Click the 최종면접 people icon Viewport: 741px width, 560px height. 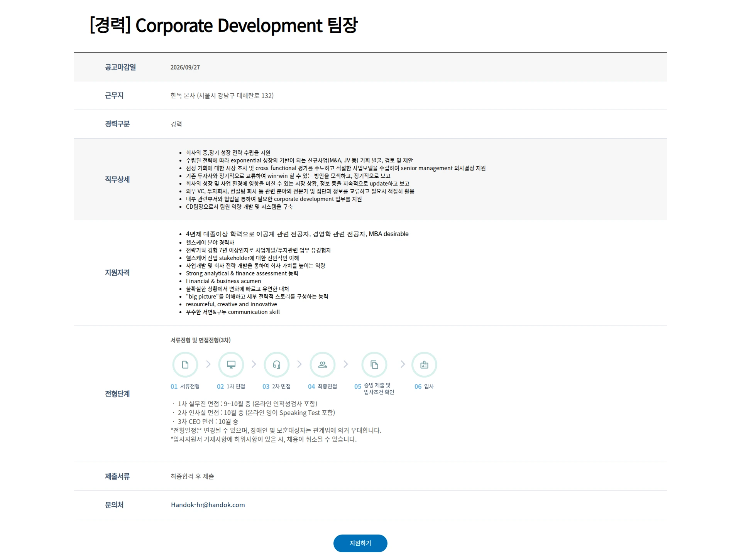pos(322,364)
